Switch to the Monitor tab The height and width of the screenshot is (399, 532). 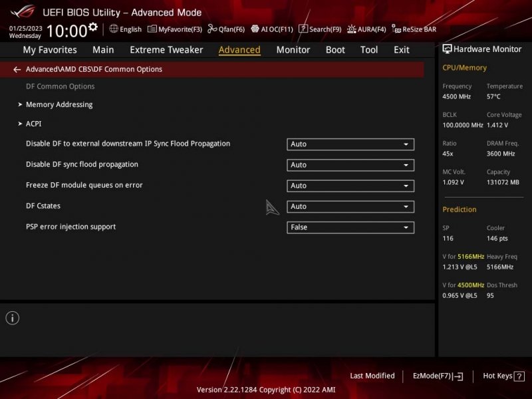coord(293,50)
